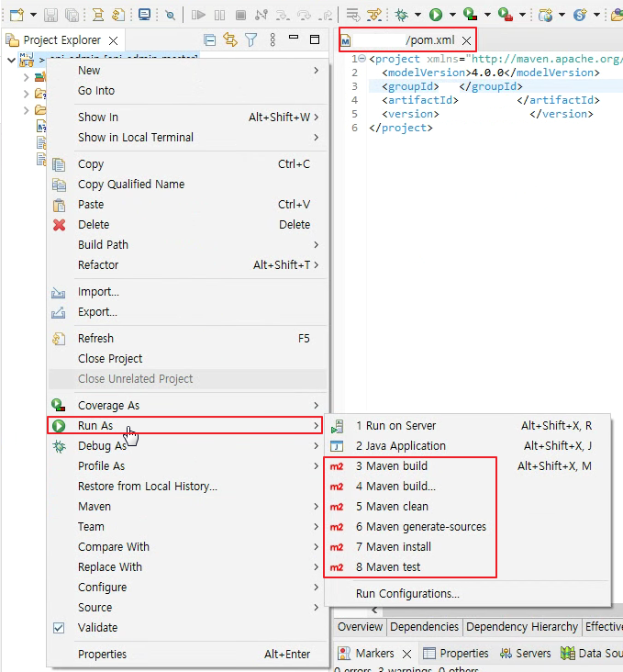Image resolution: width=623 pixels, height=672 pixels.
Task: Choose 7 Maven install
Action: pos(467,547)
